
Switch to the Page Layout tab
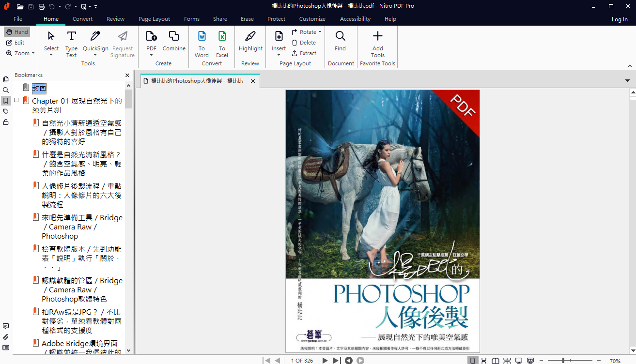[154, 19]
